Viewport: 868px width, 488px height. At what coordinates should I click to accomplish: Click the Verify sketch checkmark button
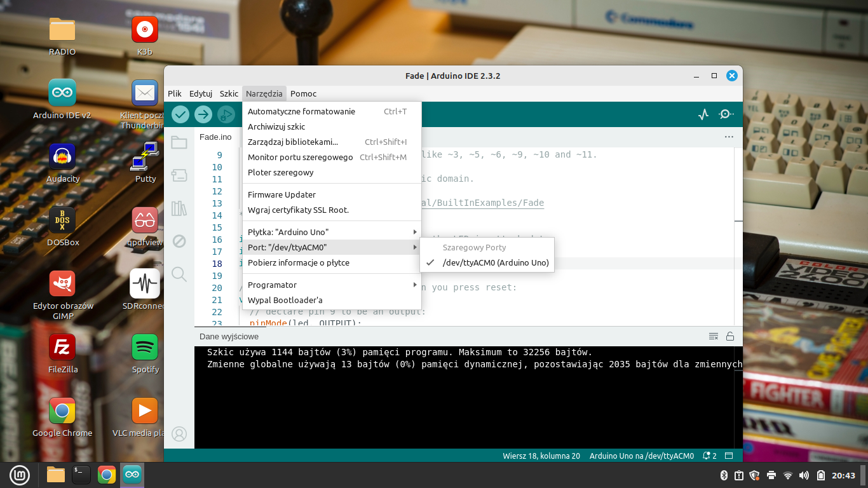click(x=181, y=114)
